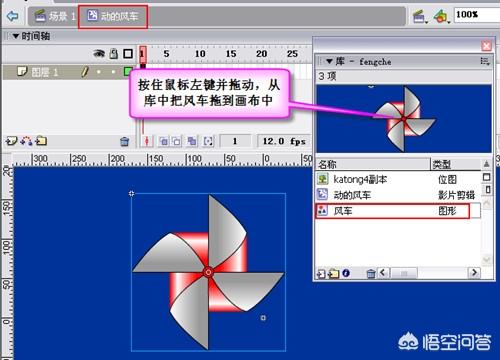
Task: Click the back arrow to exit symbol editing
Action: click(x=12, y=16)
